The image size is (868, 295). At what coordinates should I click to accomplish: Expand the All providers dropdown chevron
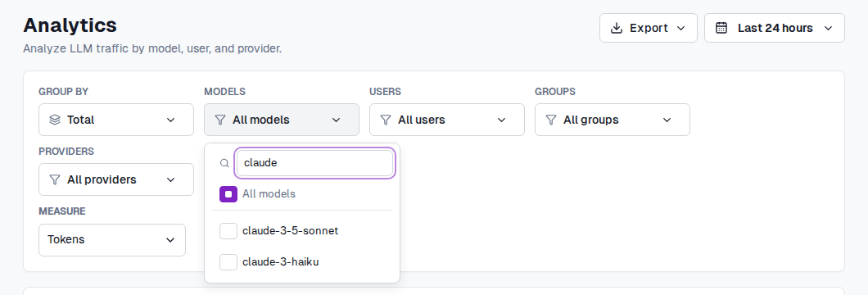tap(171, 179)
